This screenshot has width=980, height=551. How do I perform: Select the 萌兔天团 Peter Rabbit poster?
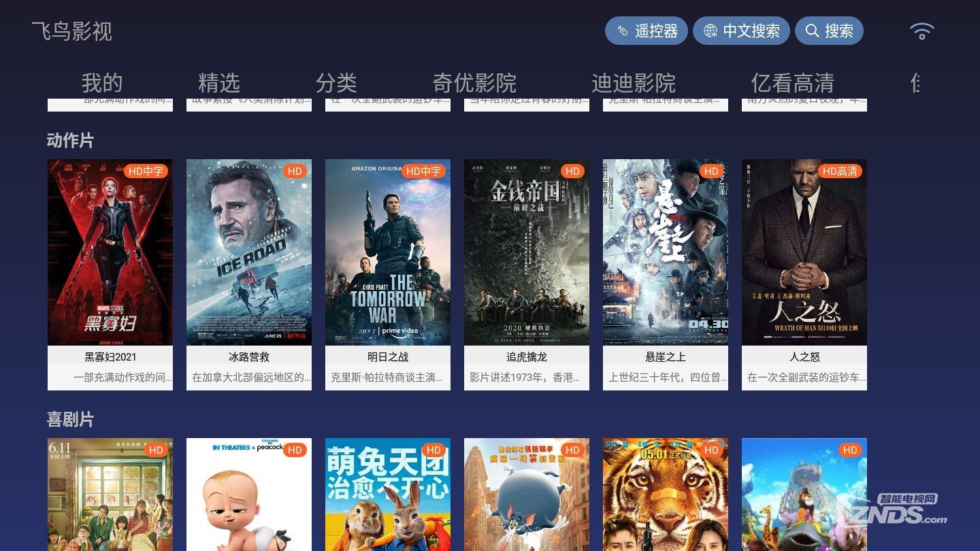click(388, 495)
